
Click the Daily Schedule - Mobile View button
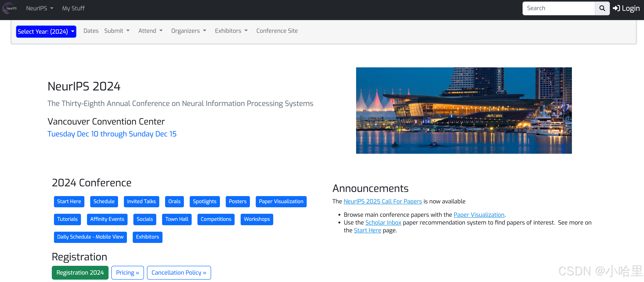90,237
